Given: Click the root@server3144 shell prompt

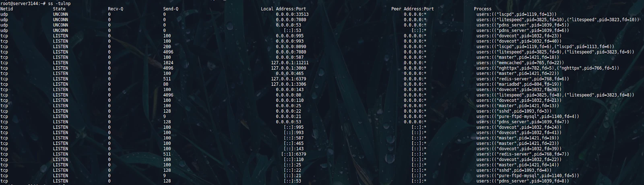Looking at the screenshot, I should pyautogui.click(x=23, y=3).
